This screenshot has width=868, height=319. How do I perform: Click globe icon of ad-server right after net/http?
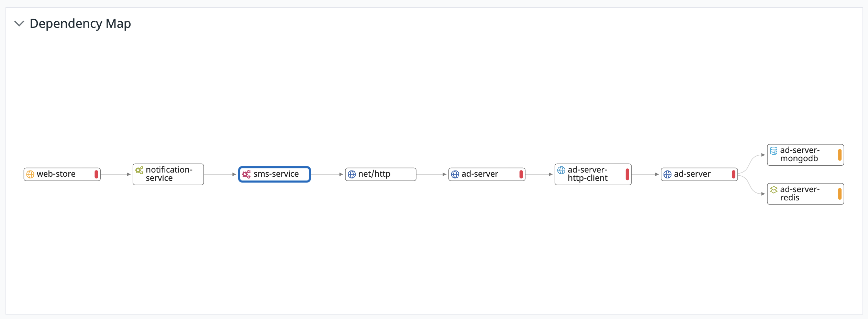click(x=455, y=174)
